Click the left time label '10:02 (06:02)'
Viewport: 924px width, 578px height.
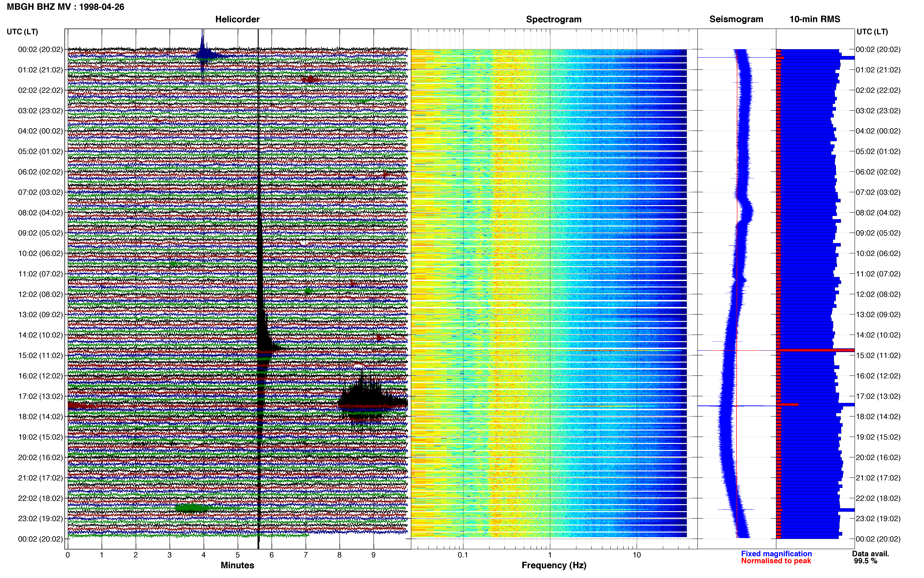click(40, 253)
